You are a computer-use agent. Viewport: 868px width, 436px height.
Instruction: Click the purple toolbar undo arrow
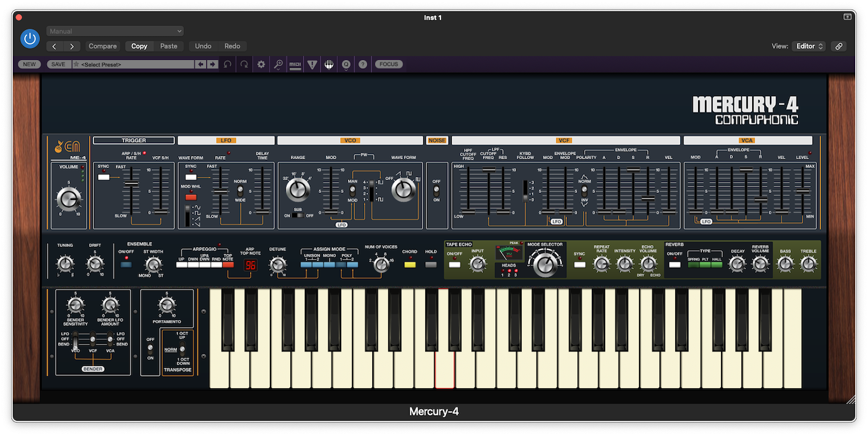point(228,64)
